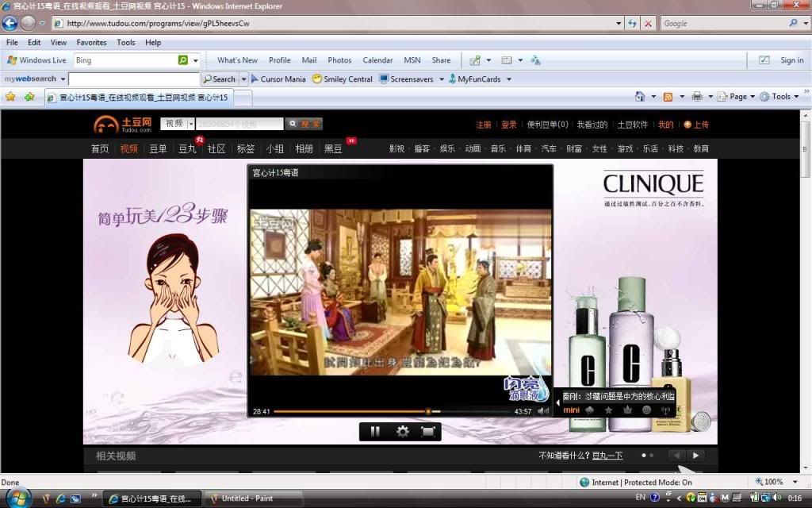Image resolution: width=812 pixels, height=508 pixels.
Task: Pause the video playback
Action: tap(375, 431)
